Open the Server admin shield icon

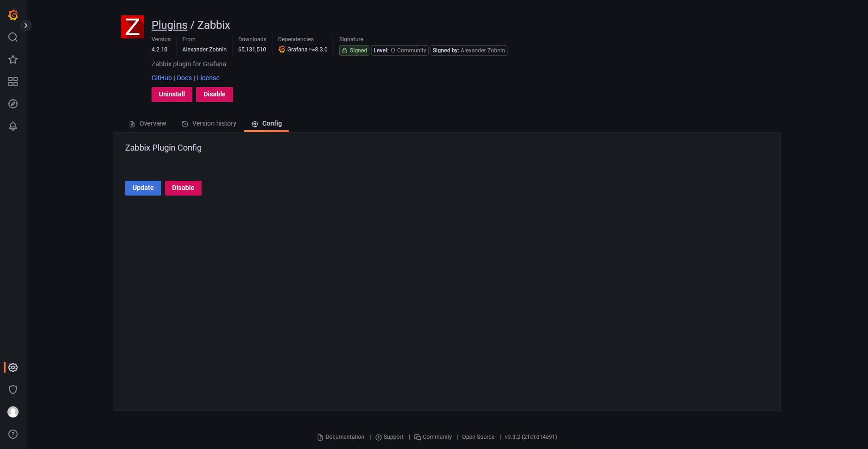click(13, 390)
